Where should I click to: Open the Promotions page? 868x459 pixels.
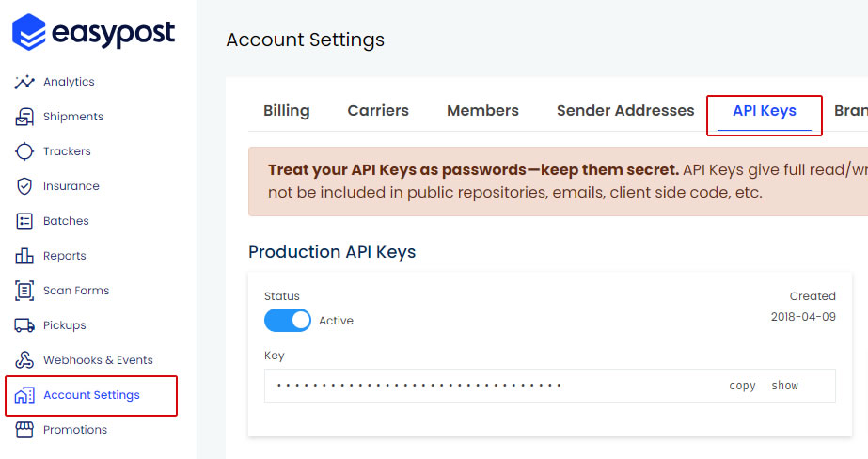75,430
